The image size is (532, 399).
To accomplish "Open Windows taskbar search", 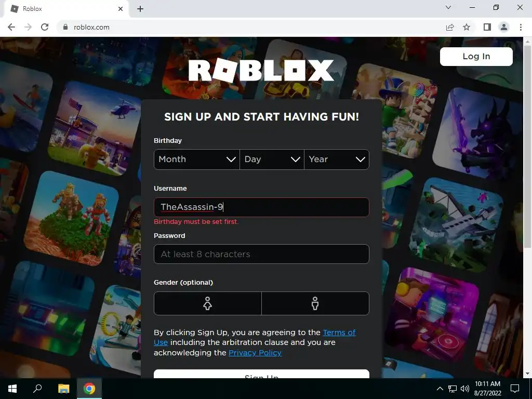I will pyautogui.click(x=37, y=389).
